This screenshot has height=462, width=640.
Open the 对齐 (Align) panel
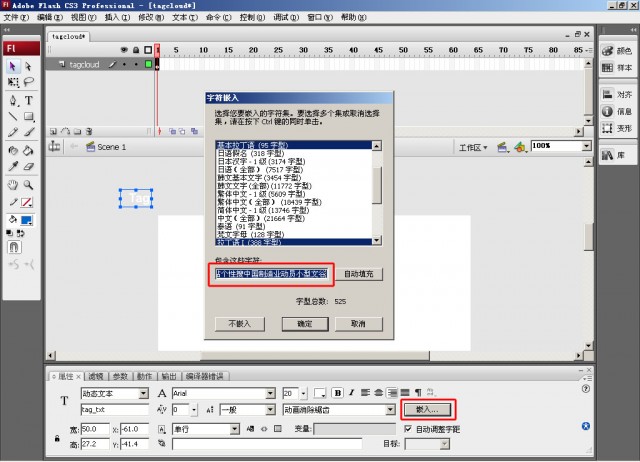pos(617,94)
